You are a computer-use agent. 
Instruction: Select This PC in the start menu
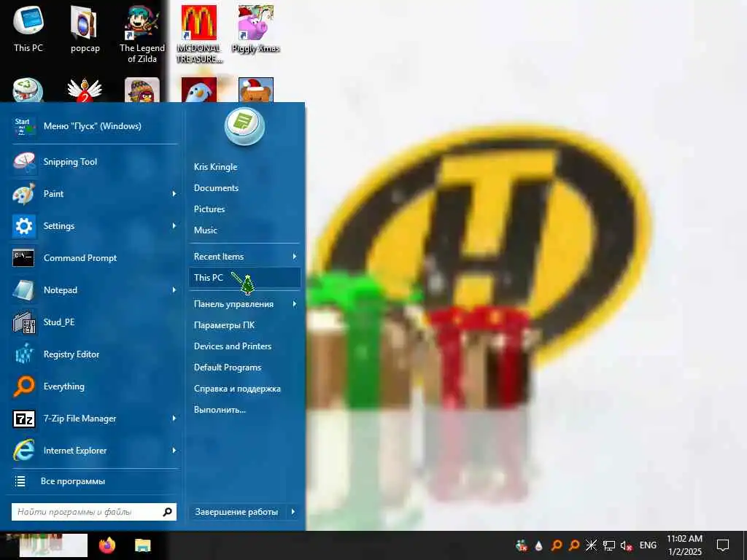(x=244, y=278)
